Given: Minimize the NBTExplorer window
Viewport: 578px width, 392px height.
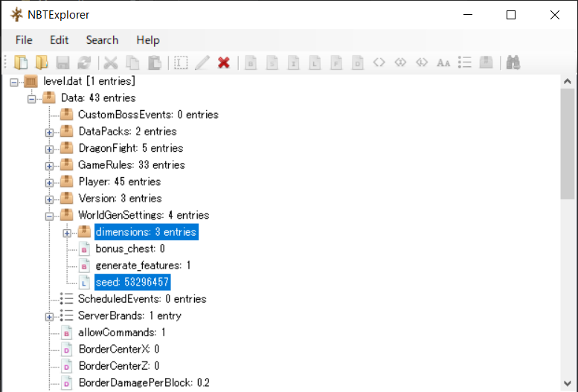Looking at the screenshot, I should (468, 15).
